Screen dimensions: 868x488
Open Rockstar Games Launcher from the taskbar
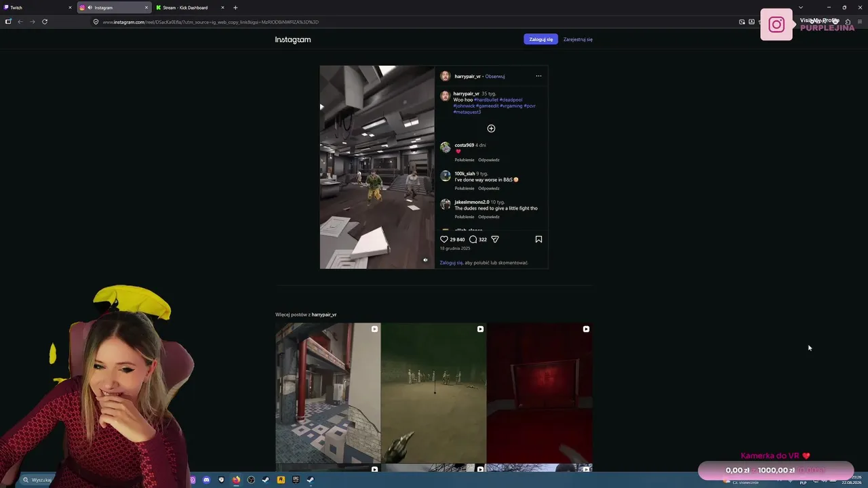[x=281, y=480]
